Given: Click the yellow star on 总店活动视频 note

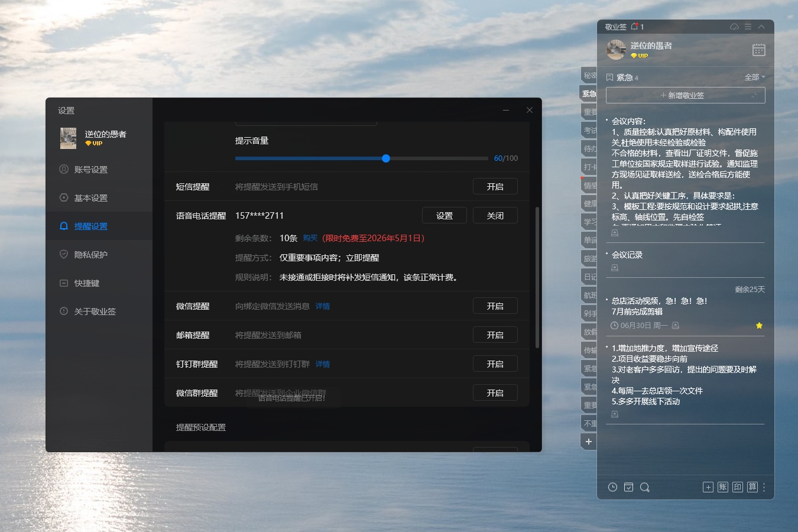Looking at the screenshot, I should click(x=759, y=326).
